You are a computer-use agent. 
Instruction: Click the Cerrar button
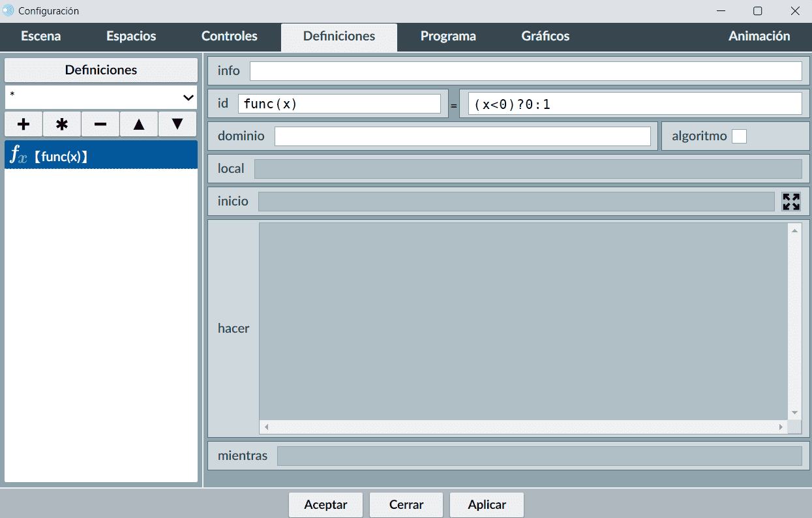point(406,504)
